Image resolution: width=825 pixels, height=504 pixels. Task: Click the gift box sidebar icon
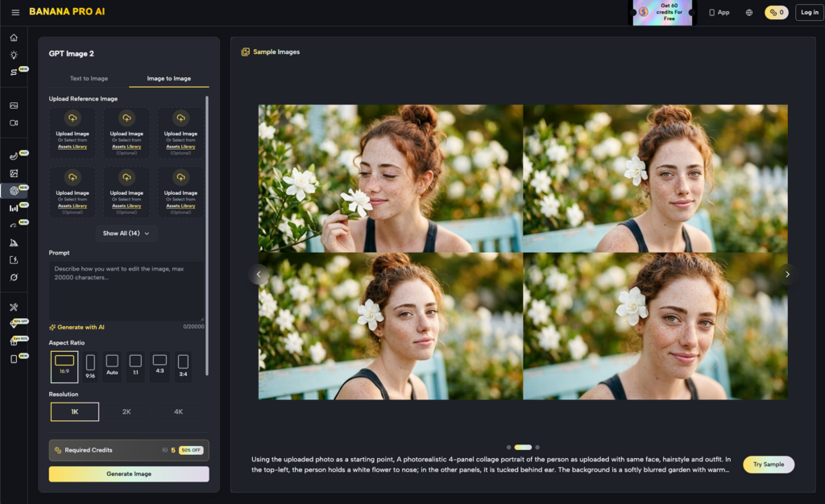pos(14,341)
